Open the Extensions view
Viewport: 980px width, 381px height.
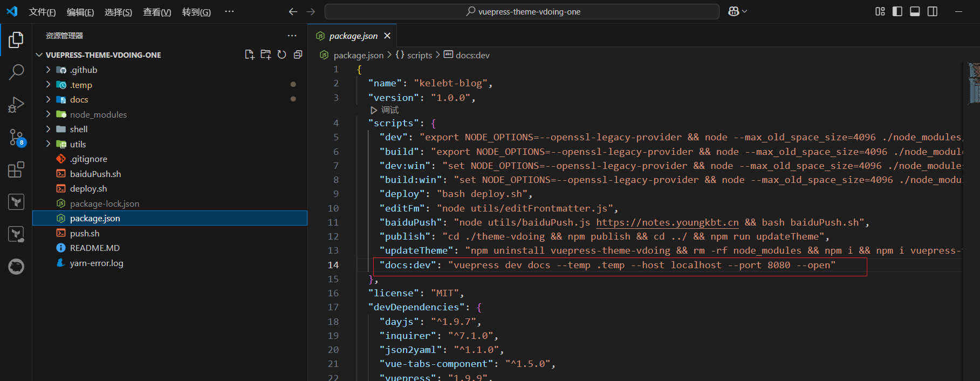[x=16, y=169]
